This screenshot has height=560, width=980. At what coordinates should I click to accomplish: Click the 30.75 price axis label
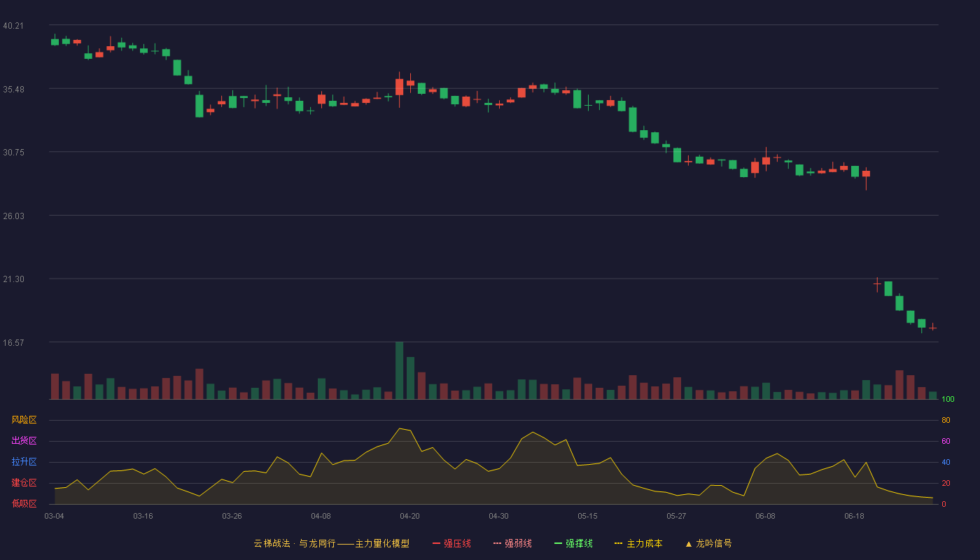coord(13,152)
